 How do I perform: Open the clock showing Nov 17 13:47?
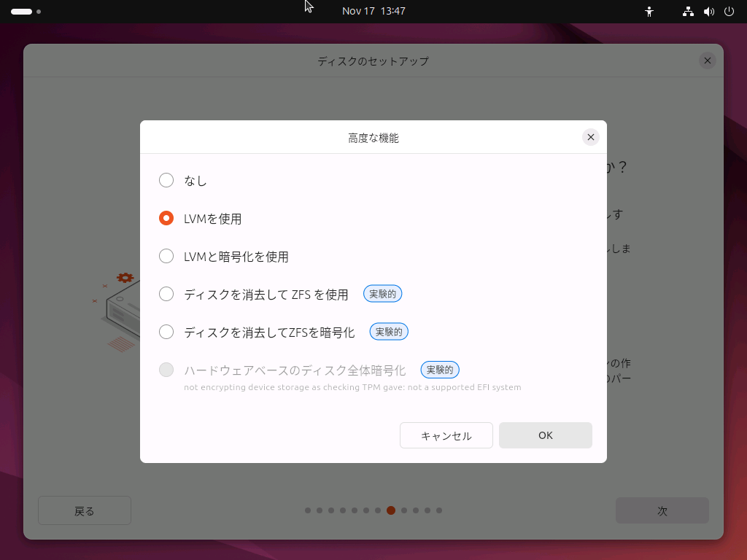(x=373, y=11)
